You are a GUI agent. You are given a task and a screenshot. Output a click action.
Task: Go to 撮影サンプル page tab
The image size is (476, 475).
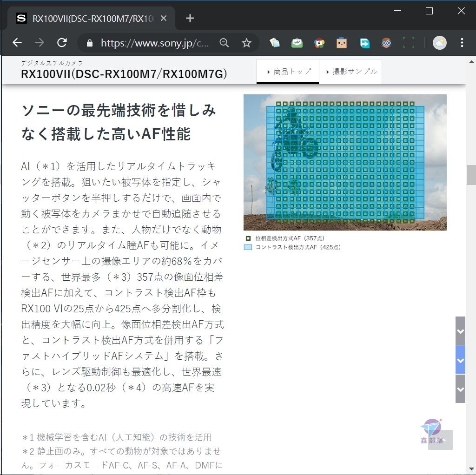click(350, 72)
